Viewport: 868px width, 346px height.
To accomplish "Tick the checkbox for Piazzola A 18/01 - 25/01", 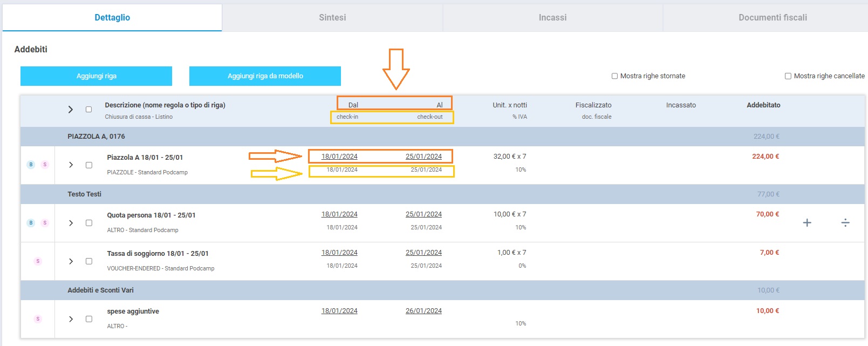I will tap(89, 165).
